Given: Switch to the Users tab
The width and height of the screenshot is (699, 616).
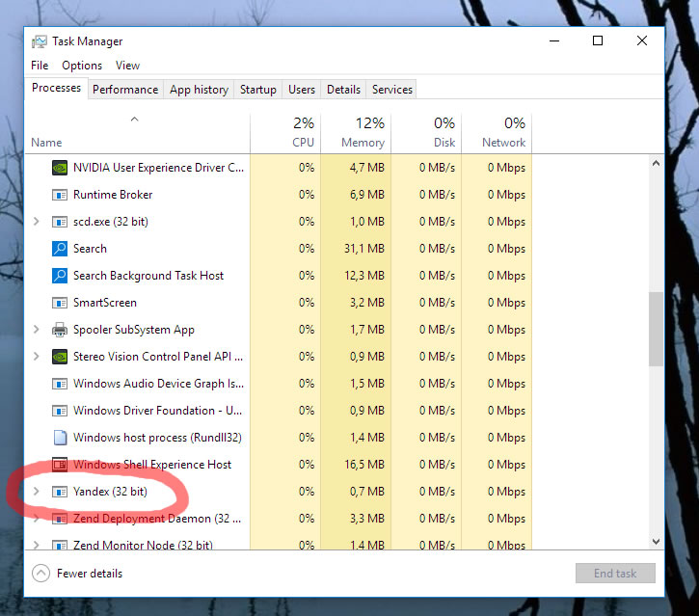Looking at the screenshot, I should [x=302, y=90].
